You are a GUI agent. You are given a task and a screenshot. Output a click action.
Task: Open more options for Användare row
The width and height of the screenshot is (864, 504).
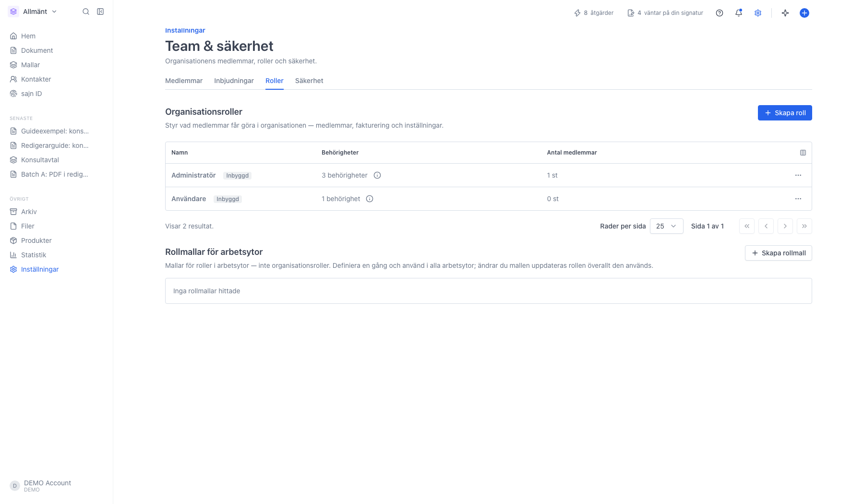[798, 199]
